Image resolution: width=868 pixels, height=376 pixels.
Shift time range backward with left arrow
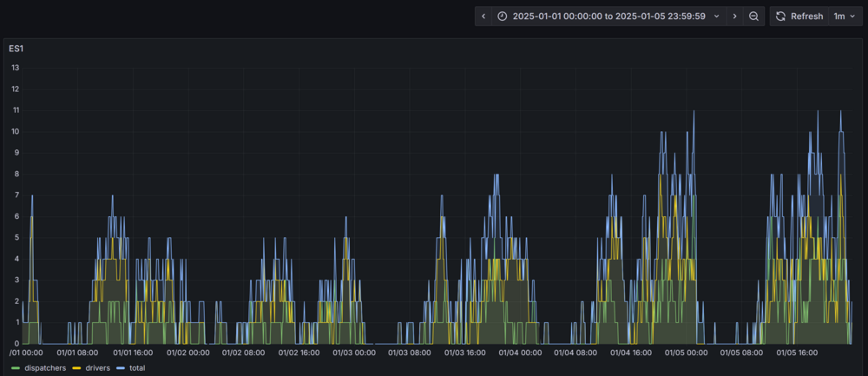click(483, 16)
